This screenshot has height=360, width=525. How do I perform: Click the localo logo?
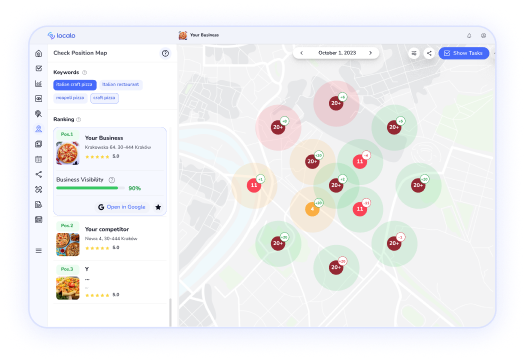tap(62, 35)
